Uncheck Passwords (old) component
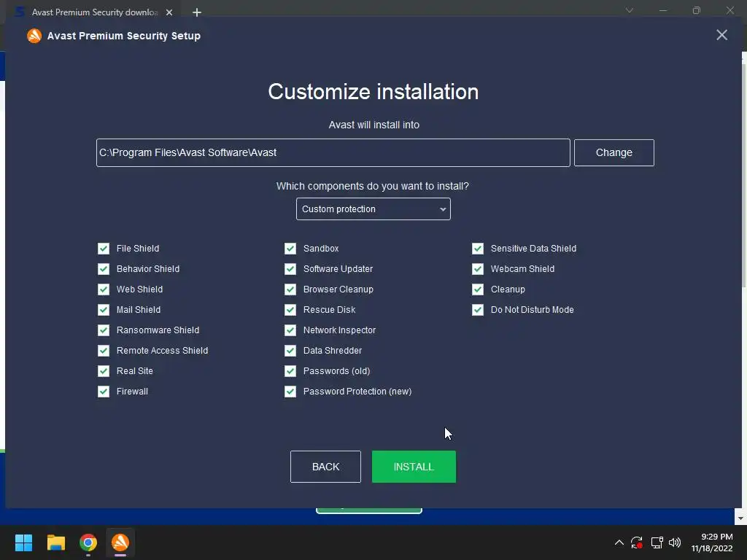747x560 pixels. (x=290, y=371)
